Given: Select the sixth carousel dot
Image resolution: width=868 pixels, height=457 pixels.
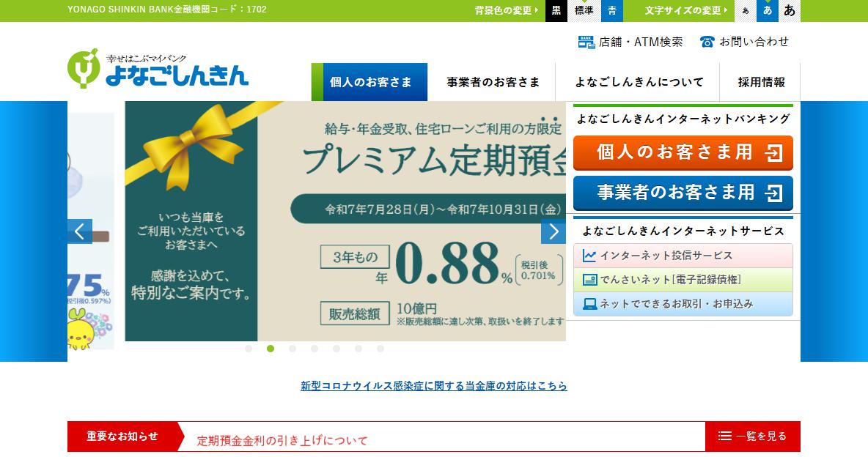Looking at the screenshot, I should 358,349.
